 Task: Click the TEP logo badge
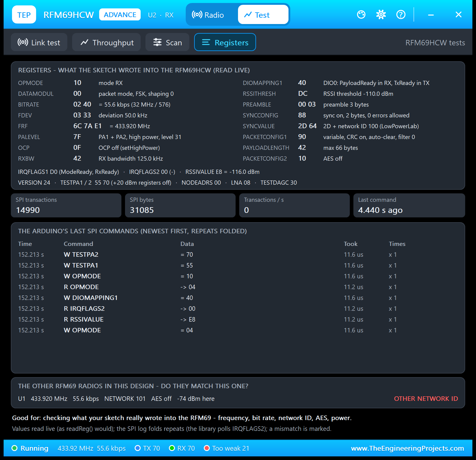pos(24,15)
